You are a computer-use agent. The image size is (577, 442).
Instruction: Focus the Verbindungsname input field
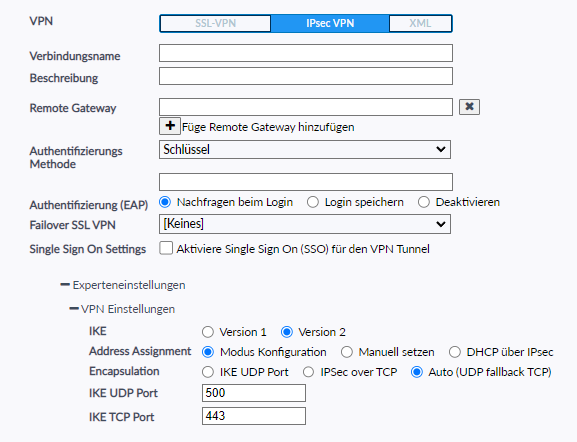[306, 53]
